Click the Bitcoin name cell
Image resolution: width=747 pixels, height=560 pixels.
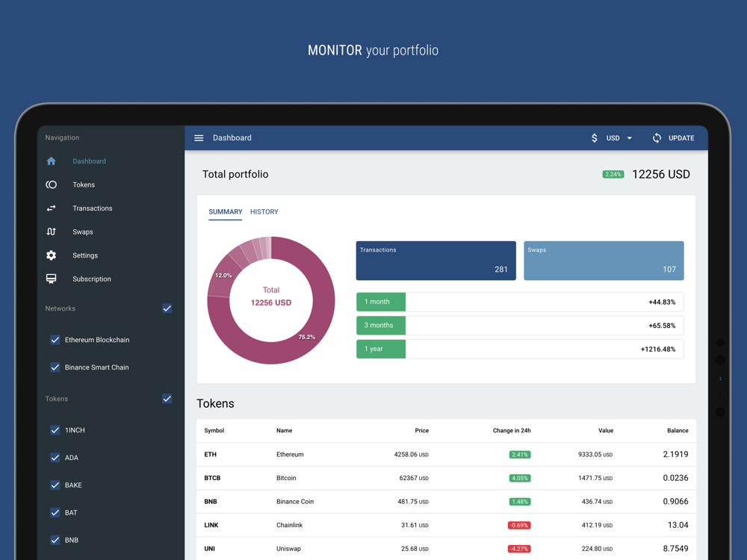tap(286, 478)
